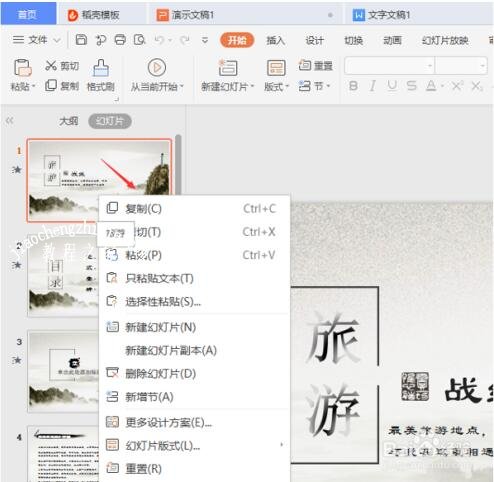
Task: Click the Layout (版式) icon
Action: click(x=276, y=68)
